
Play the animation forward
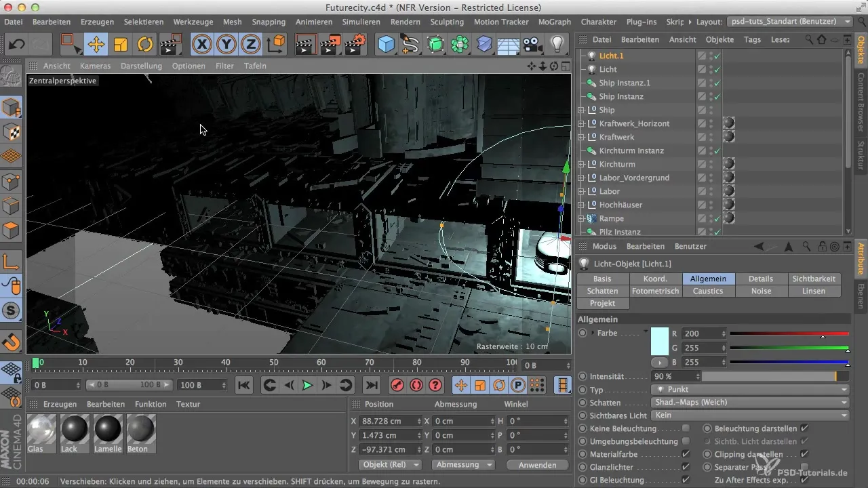tap(307, 385)
